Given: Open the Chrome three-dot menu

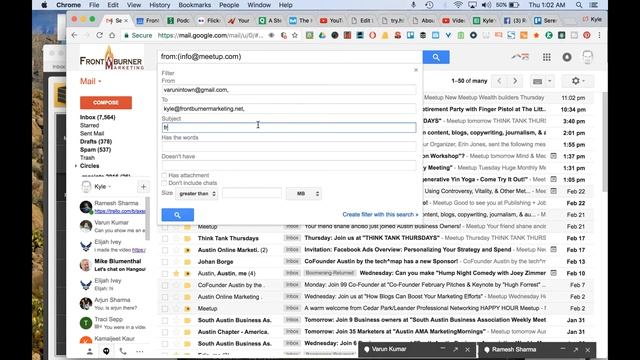Looking at the screenshot, I should [599, 36].
